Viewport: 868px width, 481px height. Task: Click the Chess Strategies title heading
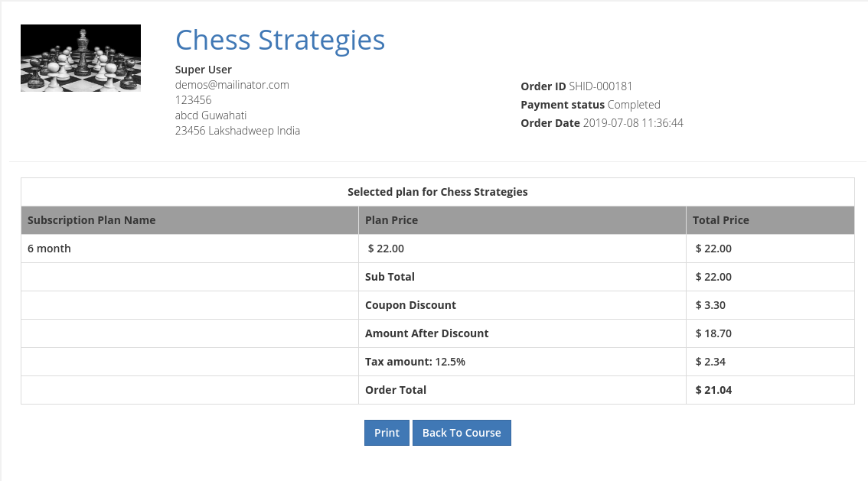click(280, 40)
